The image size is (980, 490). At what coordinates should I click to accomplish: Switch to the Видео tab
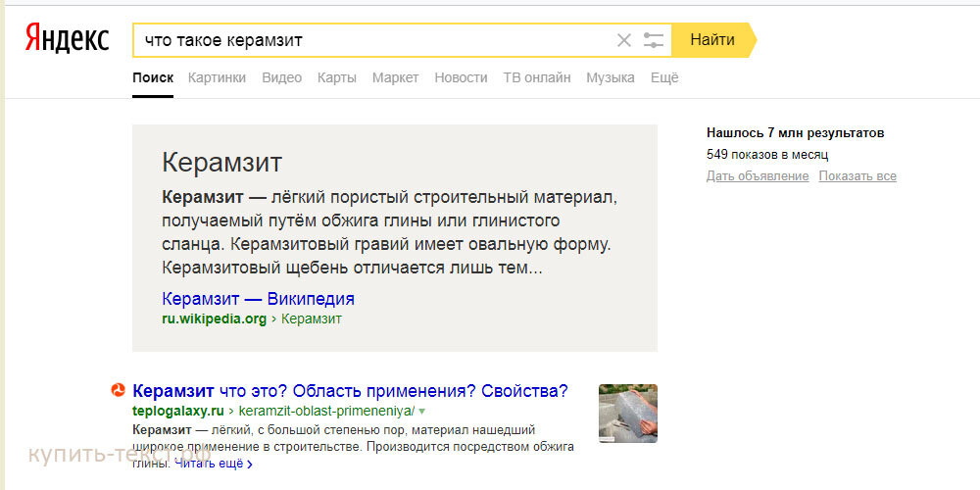(x=282, y=78)
